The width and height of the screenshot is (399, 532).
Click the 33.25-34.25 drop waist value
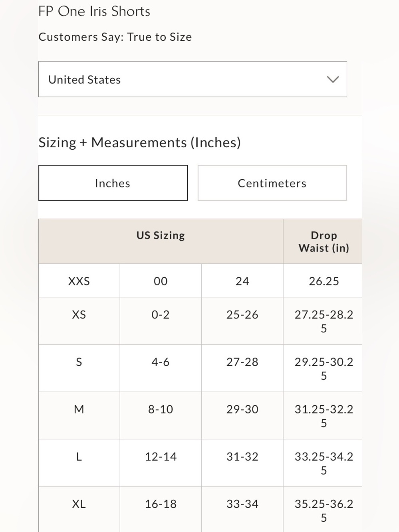[x=324, y=463]
